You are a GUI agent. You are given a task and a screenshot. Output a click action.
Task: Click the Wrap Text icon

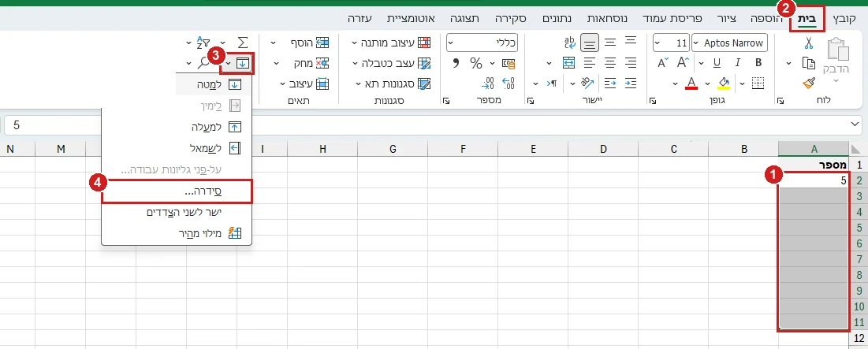(x=570, y=42)
